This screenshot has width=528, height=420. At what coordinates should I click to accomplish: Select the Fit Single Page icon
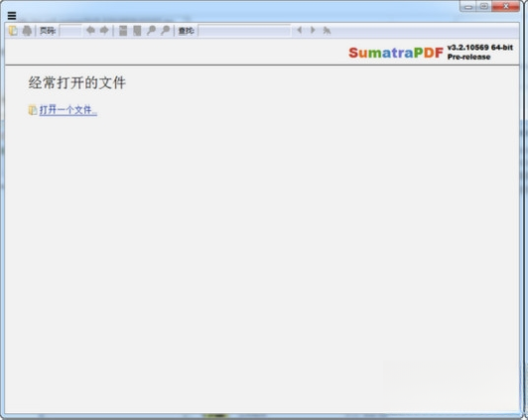(x=137, y=31)
